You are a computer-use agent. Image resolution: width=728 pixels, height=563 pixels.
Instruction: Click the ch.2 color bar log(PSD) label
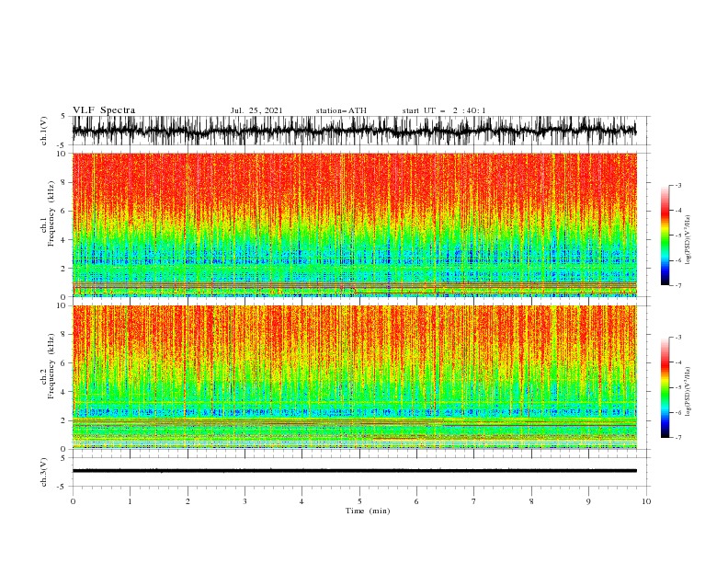point(688,392)
